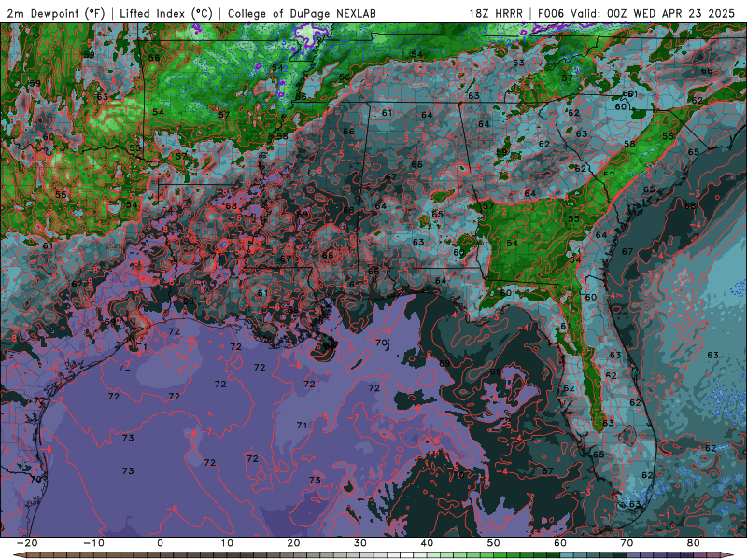Click the 20 tick label on color scale

(293, 543)
